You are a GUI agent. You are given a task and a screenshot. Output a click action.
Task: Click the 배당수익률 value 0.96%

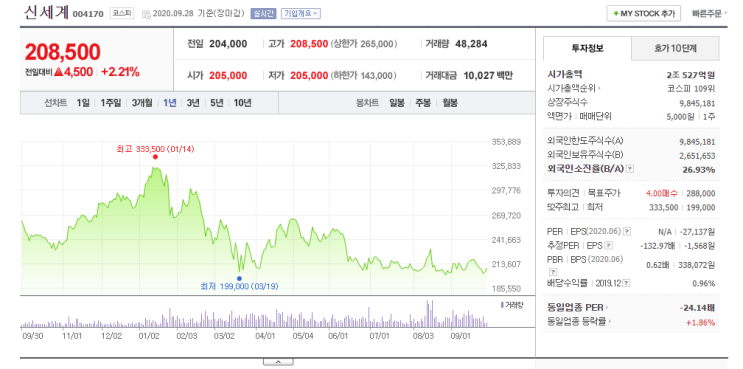pos(705,283)
